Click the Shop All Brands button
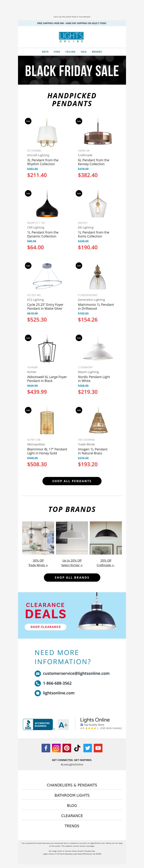144x868 pixels. click(x=72, y=578)
